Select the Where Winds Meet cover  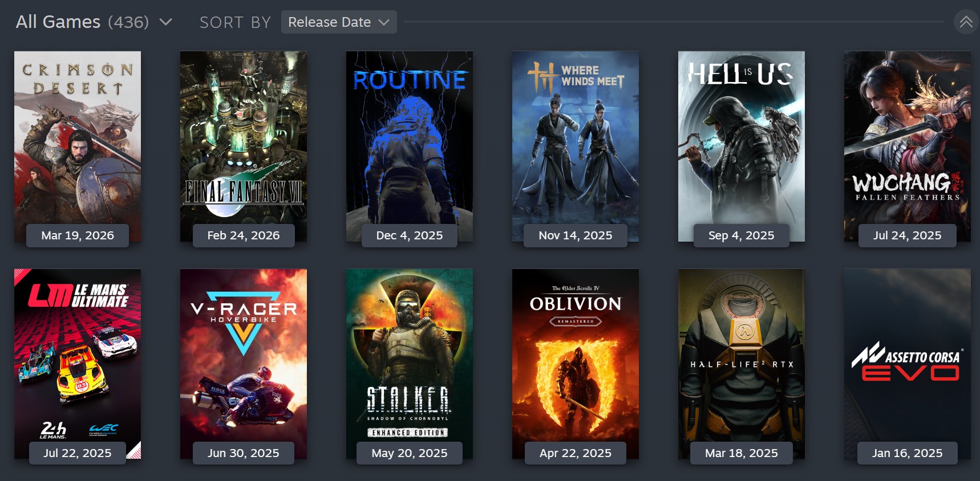[576, 146]
